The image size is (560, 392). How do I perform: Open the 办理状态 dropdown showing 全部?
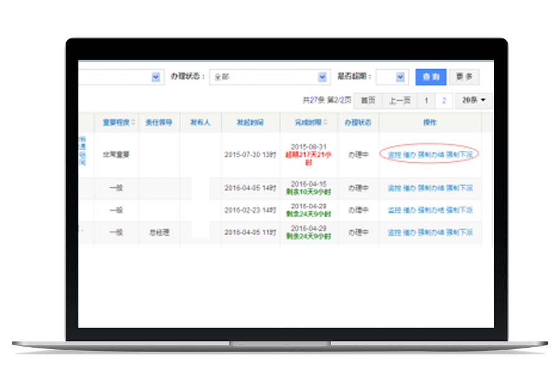pyautogui.click(x=269, y=77)
